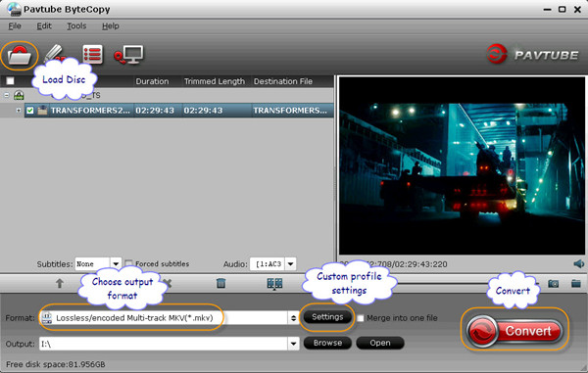This screenshot has height=373, width=588.
Task: Uncheck the TRANSFORMERS2 title checkbox
Action: click(x=30, y=111)
